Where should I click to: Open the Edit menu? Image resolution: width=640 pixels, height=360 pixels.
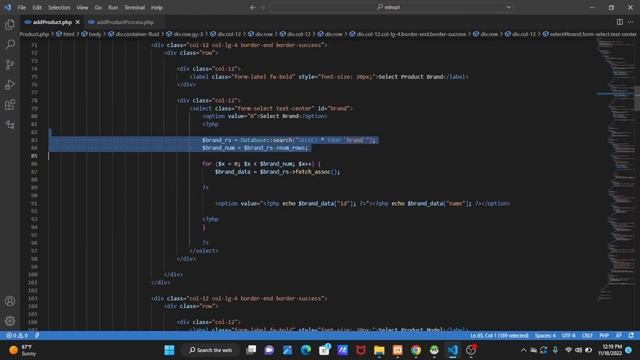pyautogui.click(x=37, y=7)
